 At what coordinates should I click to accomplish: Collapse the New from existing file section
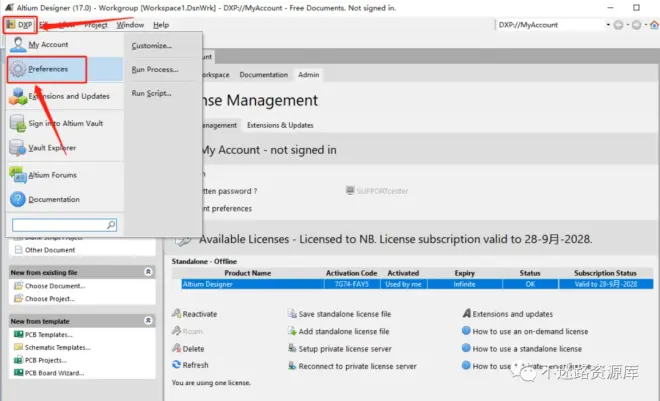pos(148,272)
